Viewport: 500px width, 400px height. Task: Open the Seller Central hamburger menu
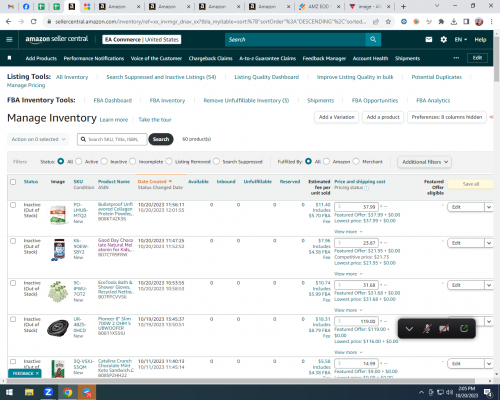(9, 39)
